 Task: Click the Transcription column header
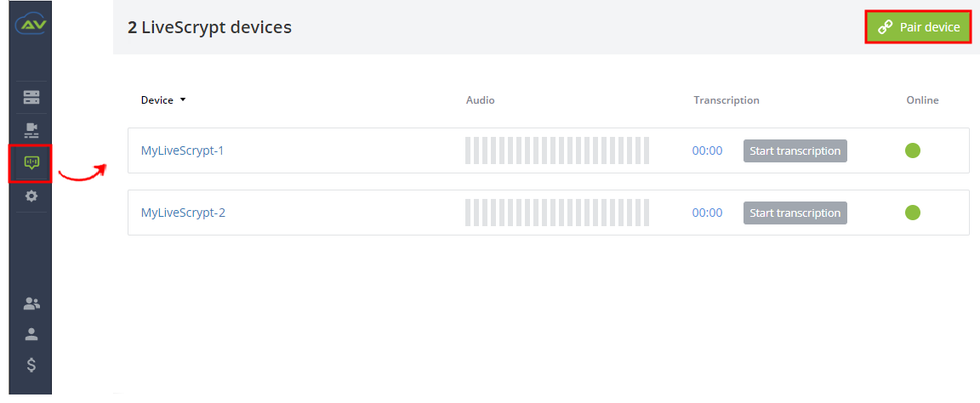point(726,100)
